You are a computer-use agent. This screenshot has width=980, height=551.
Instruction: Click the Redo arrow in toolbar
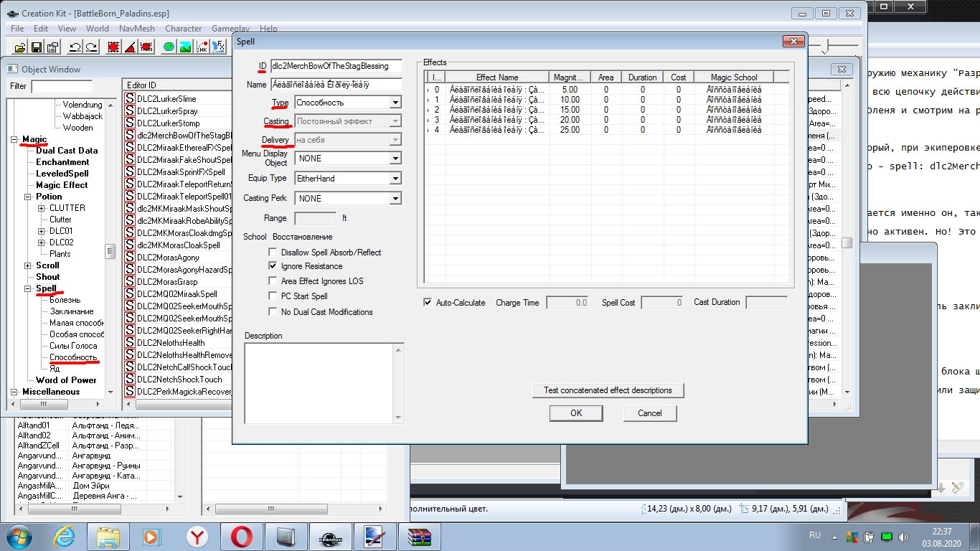[x=91, y=47]
